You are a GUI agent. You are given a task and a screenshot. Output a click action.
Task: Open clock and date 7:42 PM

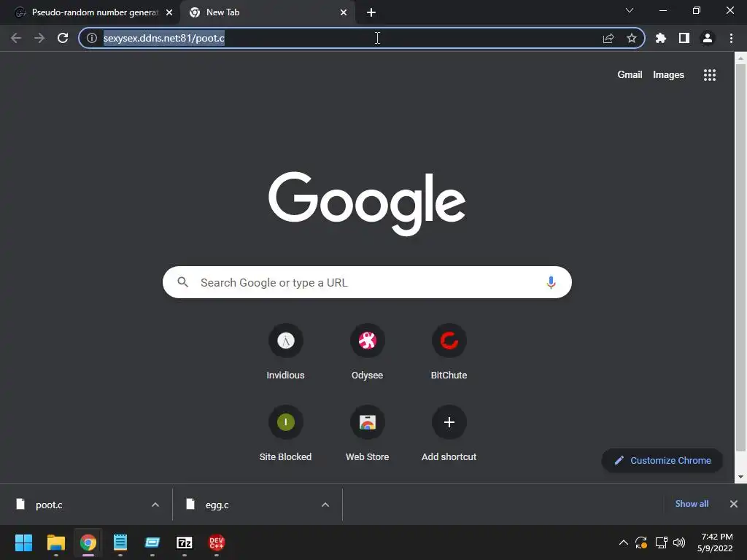(715, 542)
